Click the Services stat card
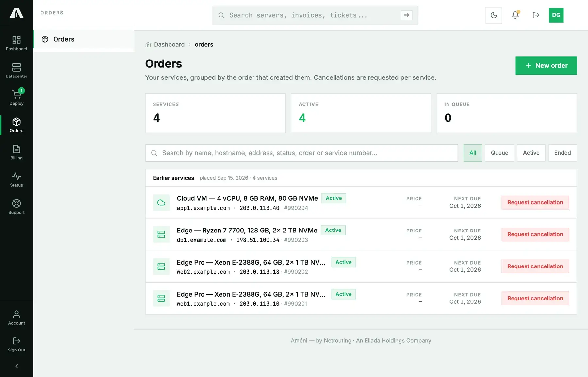This screenshot has height=377, width=588. click(x=215, y=113)
